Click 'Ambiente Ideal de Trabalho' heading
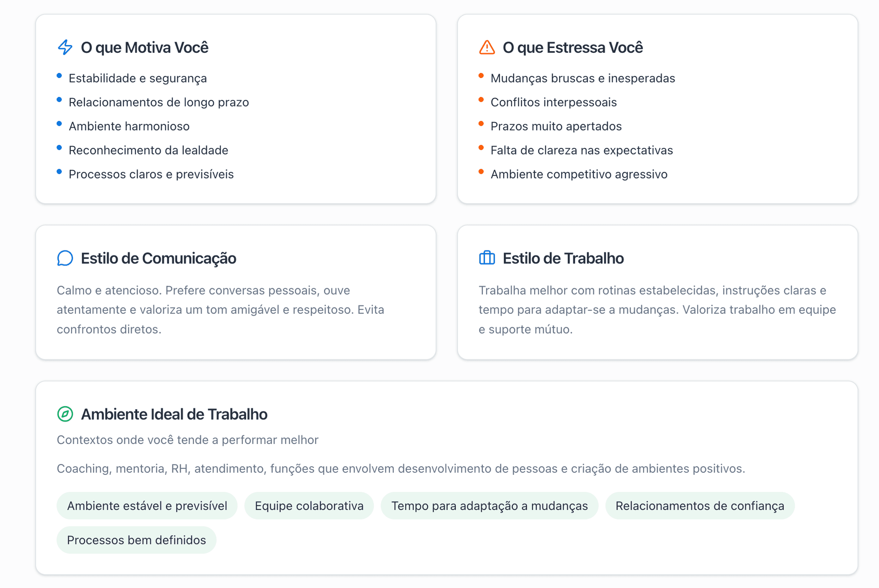Screen dimensions: 879x588 (x=174, y=414)
